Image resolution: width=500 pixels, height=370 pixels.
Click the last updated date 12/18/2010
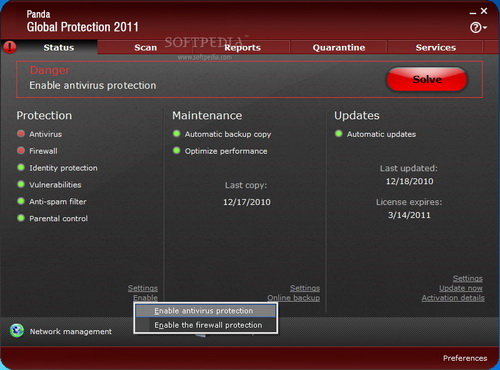(x=409, y=181)
